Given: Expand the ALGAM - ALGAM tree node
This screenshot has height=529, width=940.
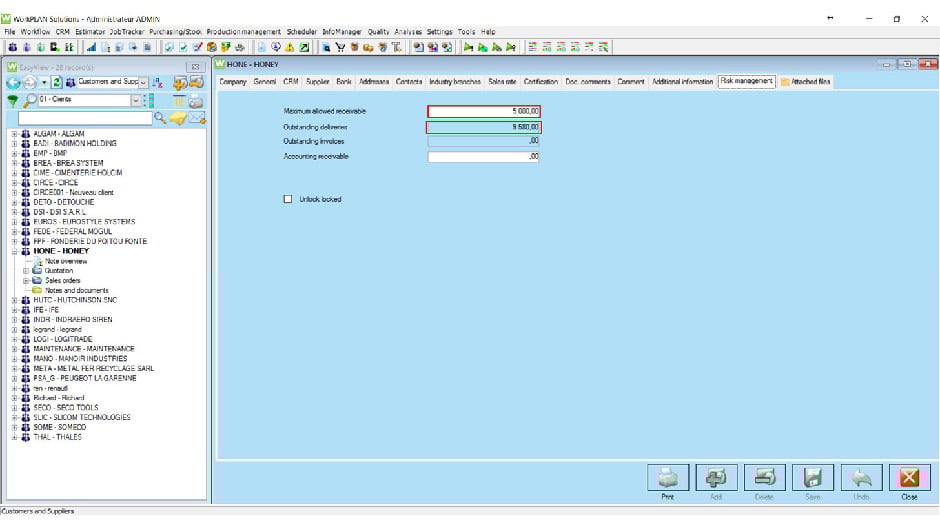Looking at the screenshot, I should coord(13,134).
